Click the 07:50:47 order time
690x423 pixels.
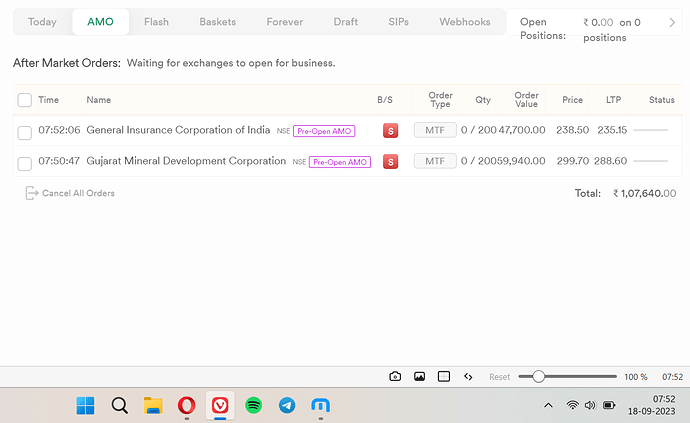[x=59, y=161]
